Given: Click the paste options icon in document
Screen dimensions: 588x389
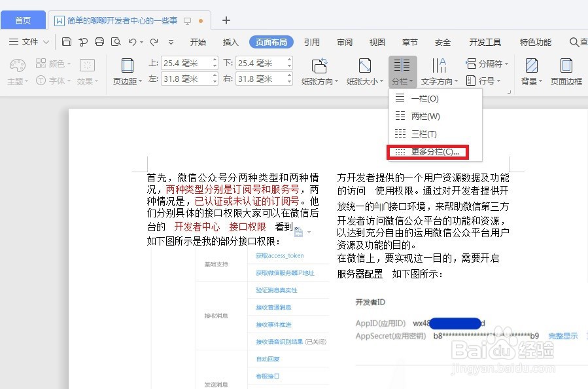Looking at the screenshot, I should [298, 232].
